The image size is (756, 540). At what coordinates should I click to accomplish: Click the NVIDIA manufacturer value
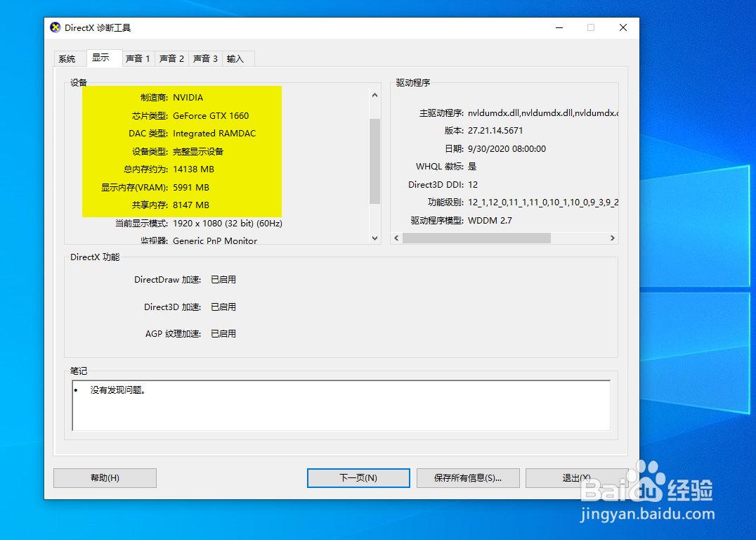point(188,98)
